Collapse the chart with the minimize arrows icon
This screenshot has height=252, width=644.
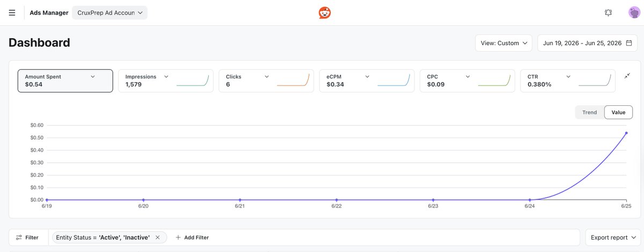coord(627,76)
